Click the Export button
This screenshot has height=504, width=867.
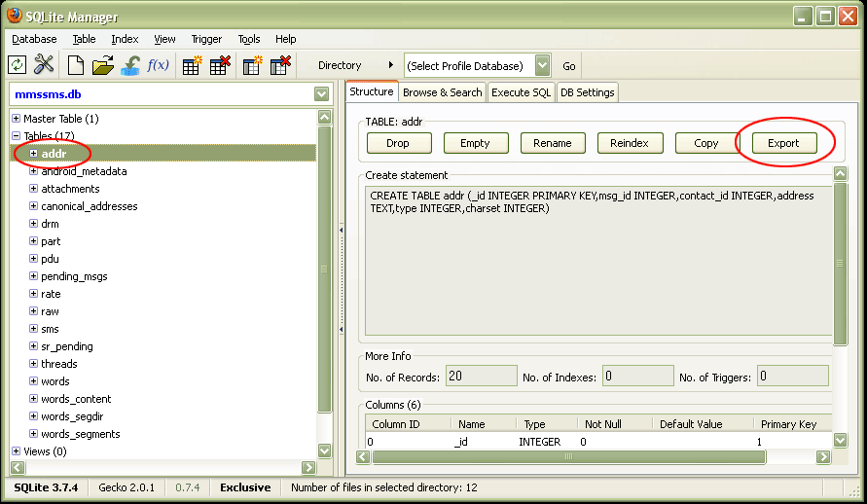[784, 143]
